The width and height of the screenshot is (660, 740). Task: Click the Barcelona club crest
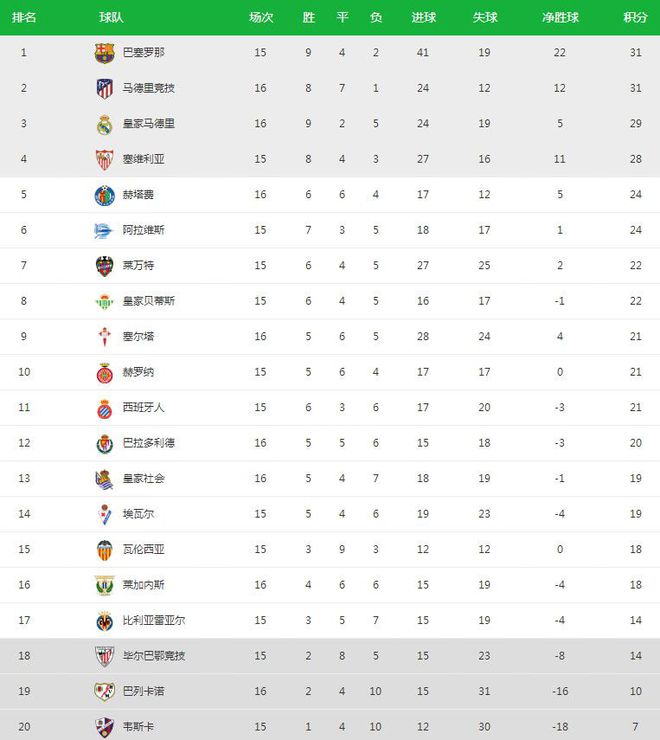pos(104,53)
